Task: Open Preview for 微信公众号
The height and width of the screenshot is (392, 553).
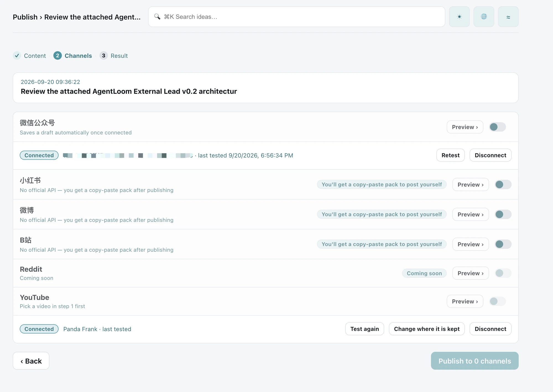Action: point(465,127)
